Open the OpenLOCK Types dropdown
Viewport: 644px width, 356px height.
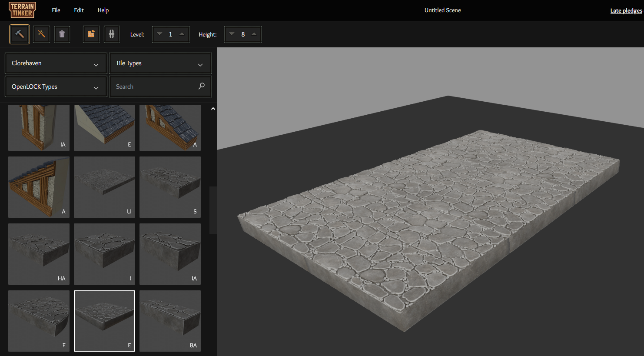56,87
